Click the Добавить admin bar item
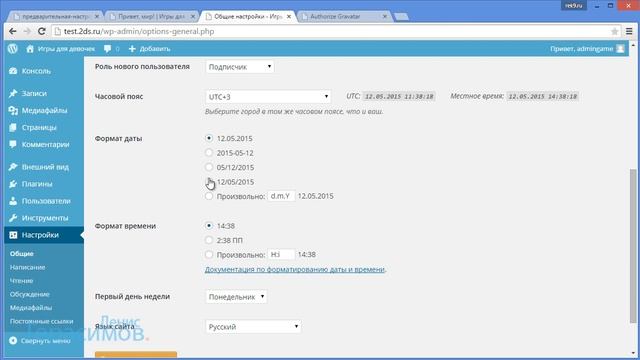The image size is (640, 360). pos(155,49)
